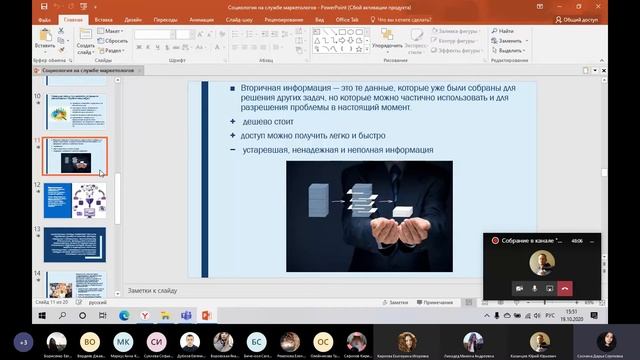Viewport: 640px width, 360px height.
Task: Click the Общий доступ share button
Action: click(577, 20)
